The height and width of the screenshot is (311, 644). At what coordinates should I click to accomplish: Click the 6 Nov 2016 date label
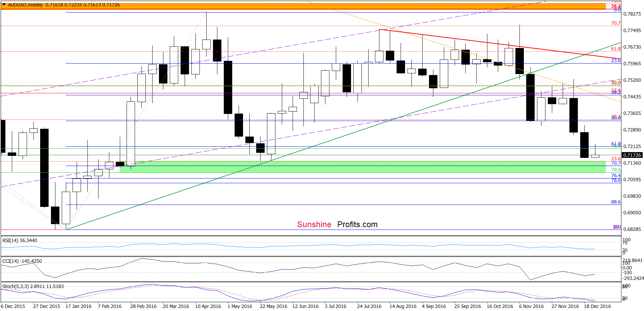(x=531, y=306)
